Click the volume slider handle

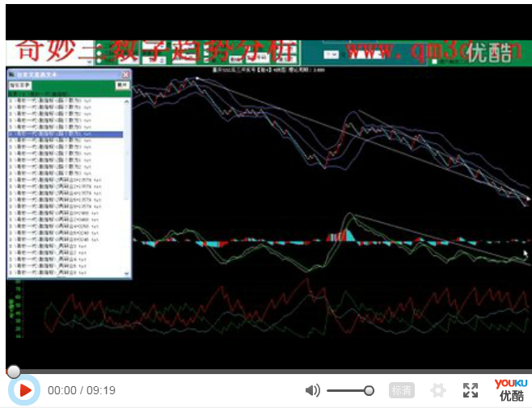point(369,390)
